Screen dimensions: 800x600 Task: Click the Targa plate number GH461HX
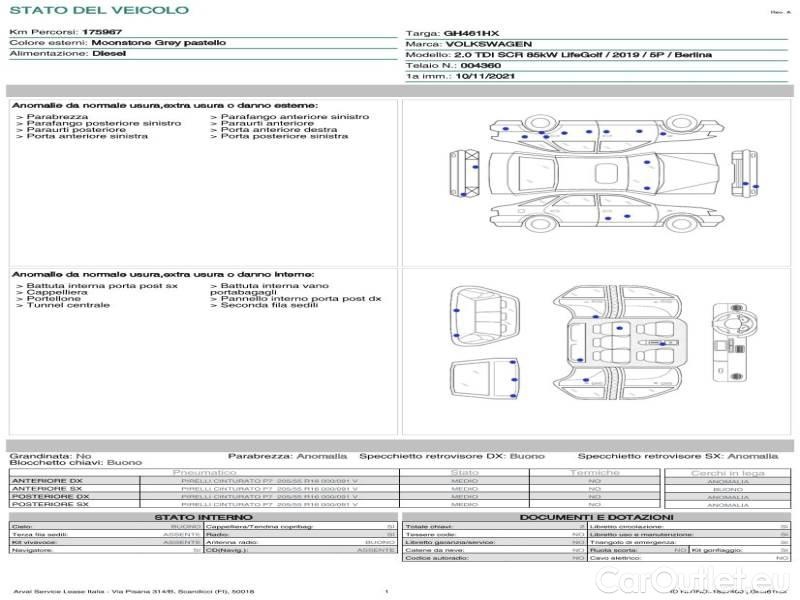point(471,33)
